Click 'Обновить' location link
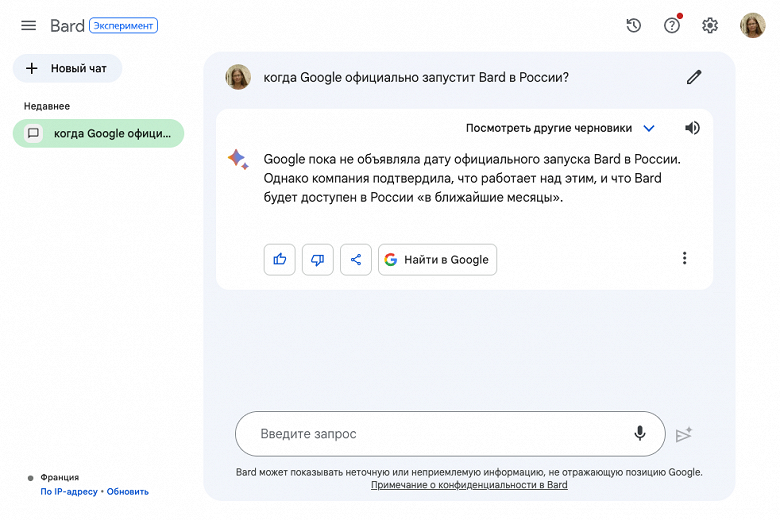The height and width of the screenshot is (520, 780). (128, 491)
